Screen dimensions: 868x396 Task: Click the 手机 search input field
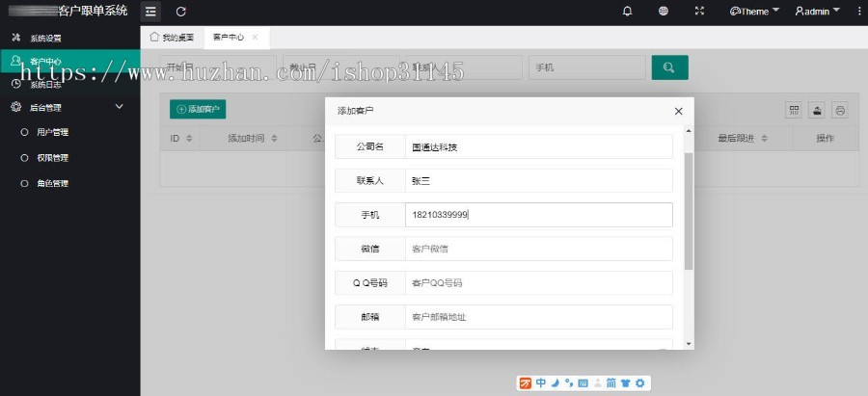(x=586, y=67)
